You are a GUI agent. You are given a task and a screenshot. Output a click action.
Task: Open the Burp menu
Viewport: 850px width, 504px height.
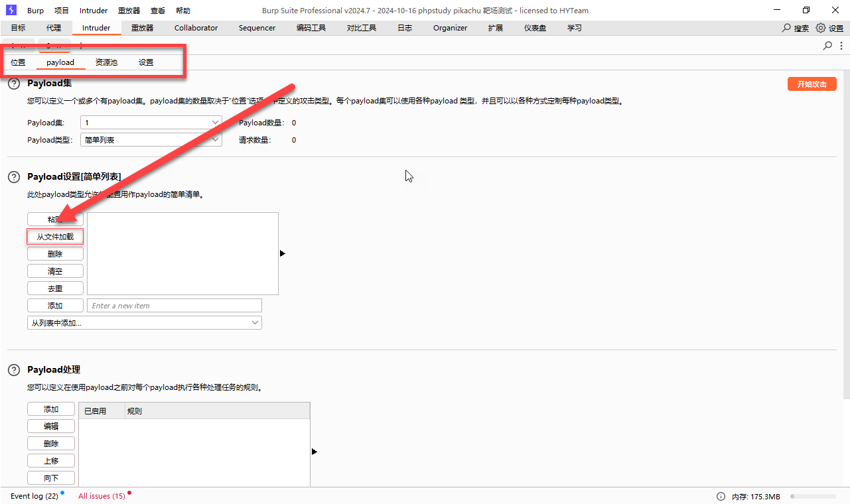[x=35, y=11]
